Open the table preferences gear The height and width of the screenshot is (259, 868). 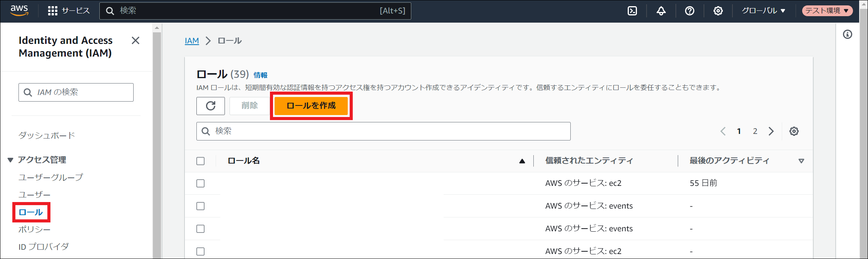click(x=794, y=131)
